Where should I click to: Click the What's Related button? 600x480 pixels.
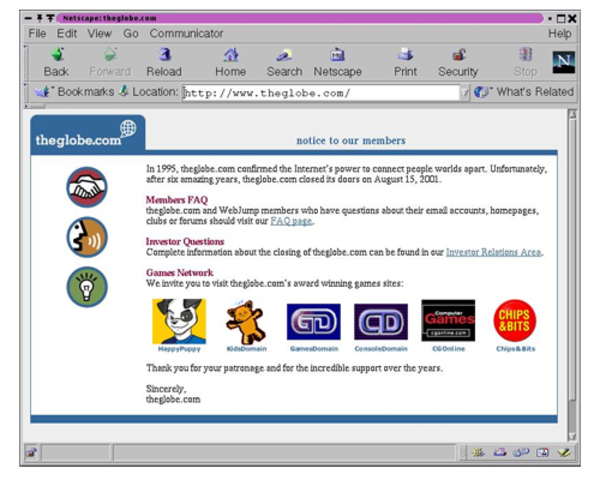click(524, 92)
